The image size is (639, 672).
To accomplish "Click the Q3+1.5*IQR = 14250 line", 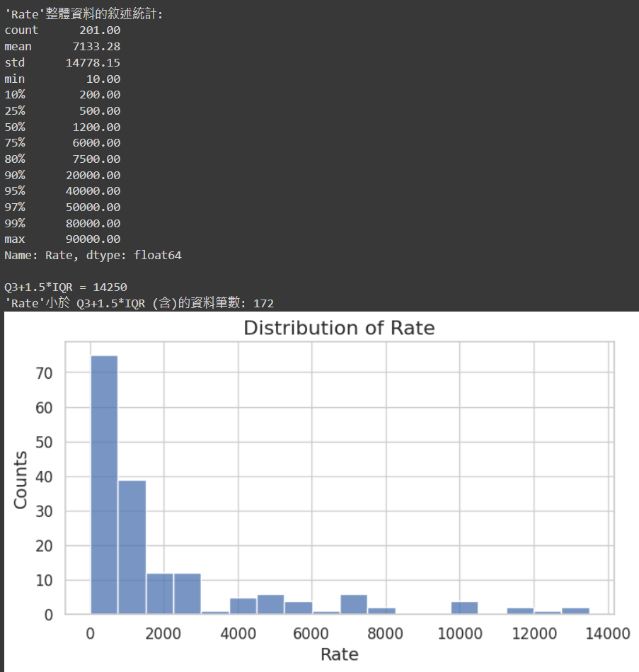I will (66, 287).
